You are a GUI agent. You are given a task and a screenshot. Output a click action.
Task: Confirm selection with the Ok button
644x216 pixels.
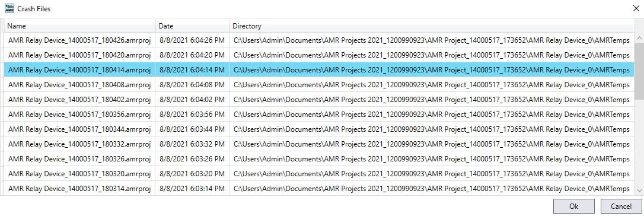click(574, 206)
